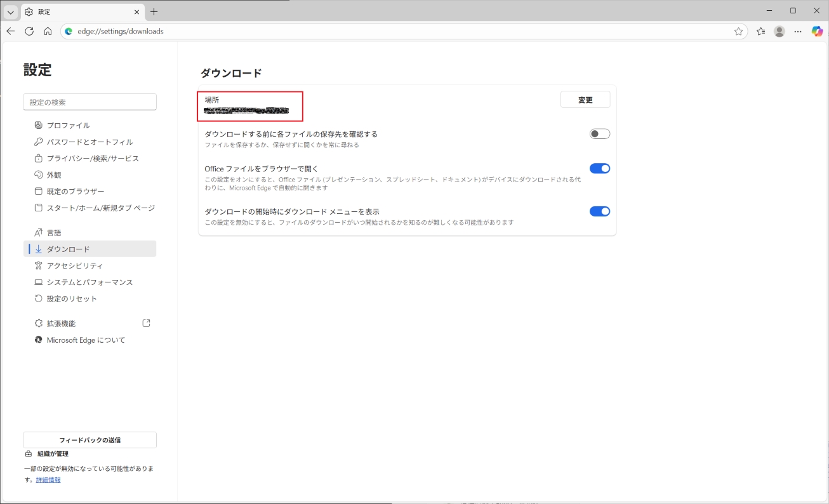Enable asking where to save each file
829x504 pixels.
point(599,134)
